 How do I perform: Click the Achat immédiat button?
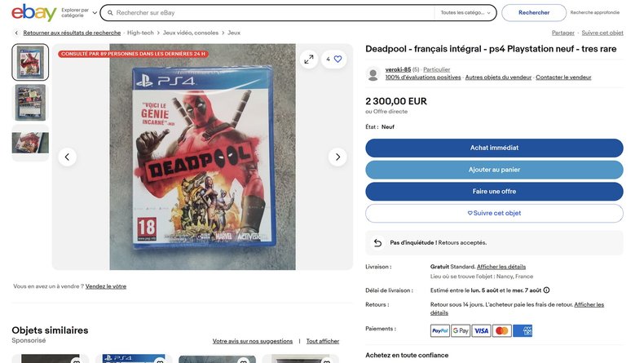pyautogui.click(x=494, y=148)
